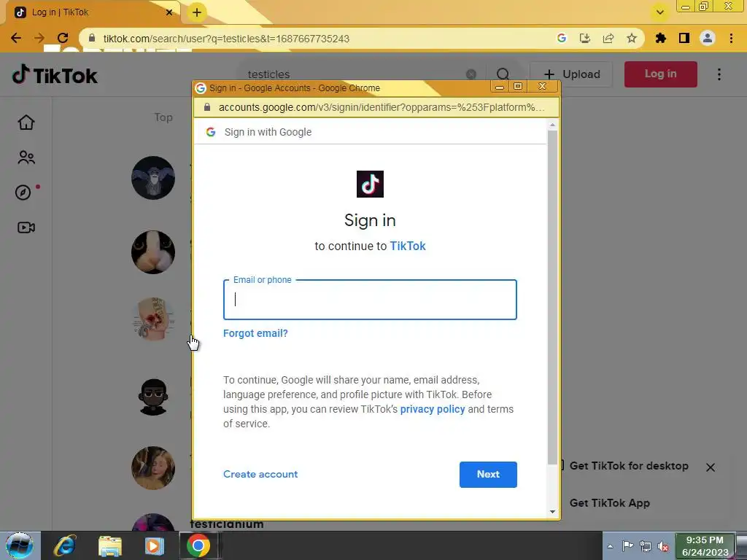Open Windows Media Player from taskbar
This screenshot has width=747, height=560.
pos(154,545)
